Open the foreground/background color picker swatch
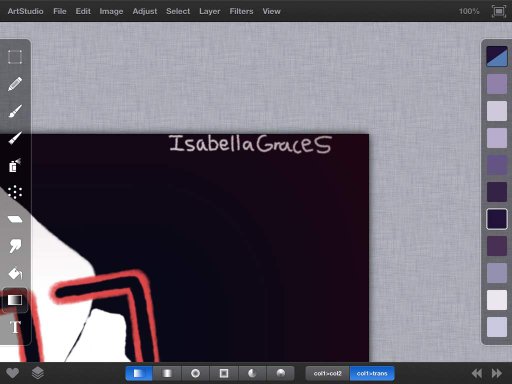 [497, 56]
